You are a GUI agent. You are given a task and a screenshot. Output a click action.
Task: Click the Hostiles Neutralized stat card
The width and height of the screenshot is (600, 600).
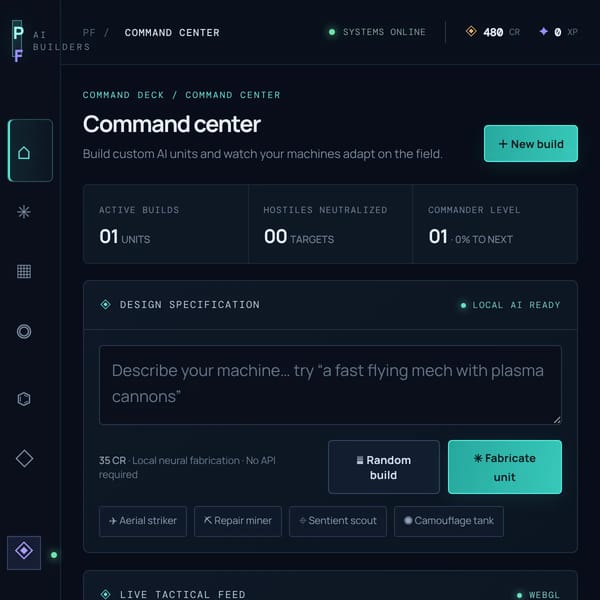pos(331,224)
